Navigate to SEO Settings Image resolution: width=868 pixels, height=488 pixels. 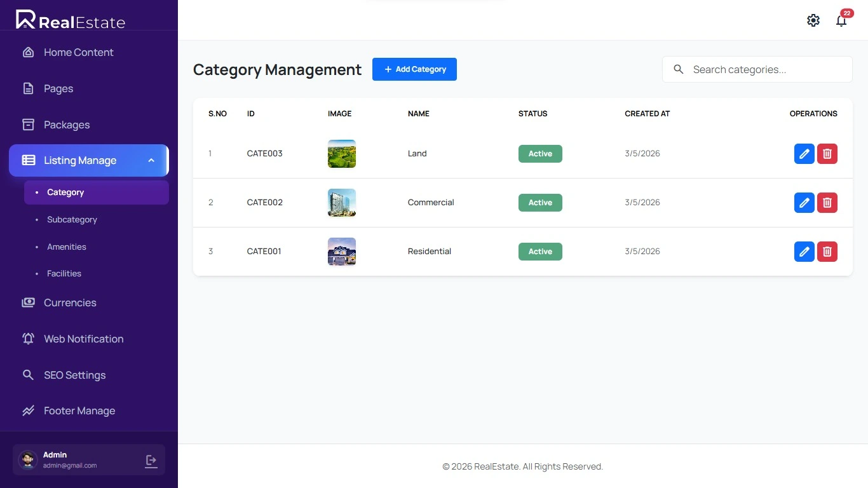(x=74, y=376)
